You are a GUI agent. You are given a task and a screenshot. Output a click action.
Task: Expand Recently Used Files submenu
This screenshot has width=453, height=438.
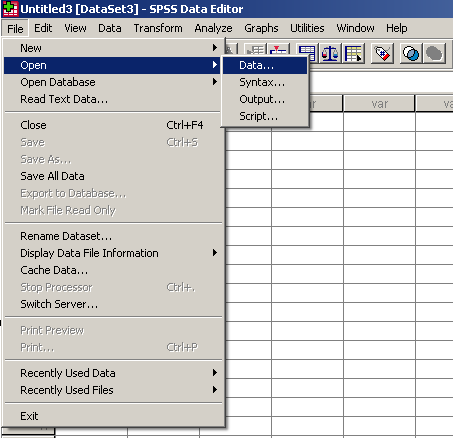click(x=112, y=390)
